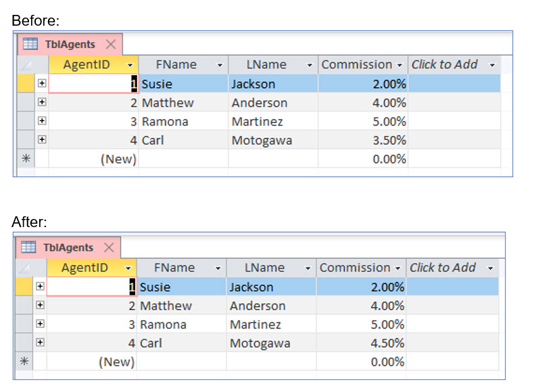Expand Matthew's subdatasheet in the Before table
The height and width of the screenshot is (392, 534).
pos(42,102)
